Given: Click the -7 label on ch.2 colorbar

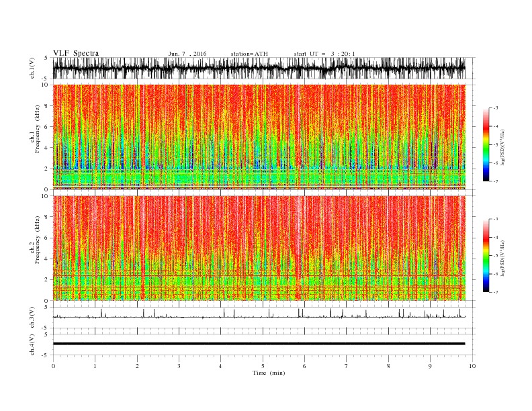Looking at the screenshot, I should click(x=495, y=292).
